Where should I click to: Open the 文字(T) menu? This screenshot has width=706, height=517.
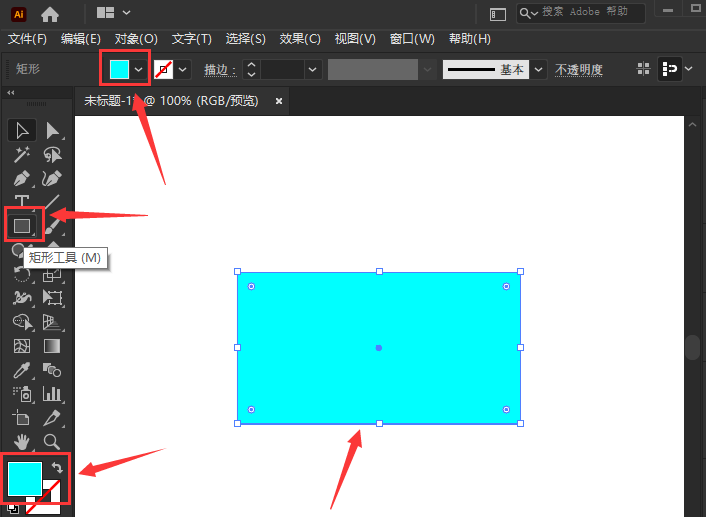tap(191, 39)
